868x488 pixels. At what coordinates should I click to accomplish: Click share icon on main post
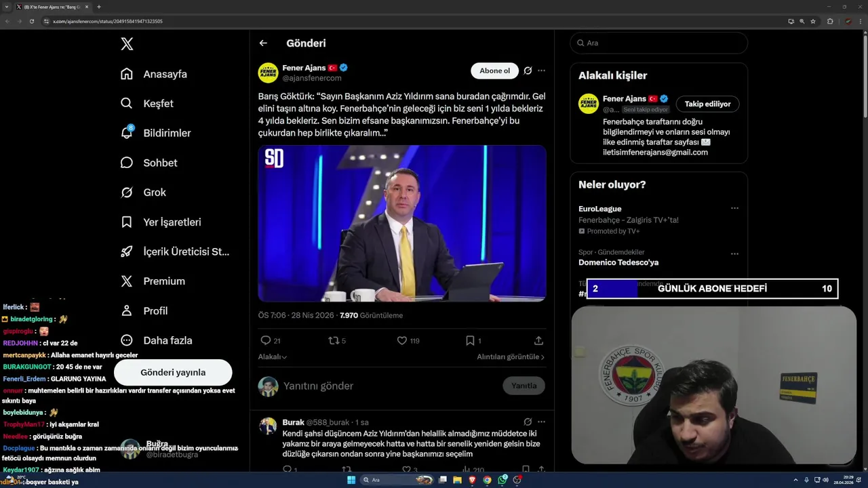(x=538, y=340)
